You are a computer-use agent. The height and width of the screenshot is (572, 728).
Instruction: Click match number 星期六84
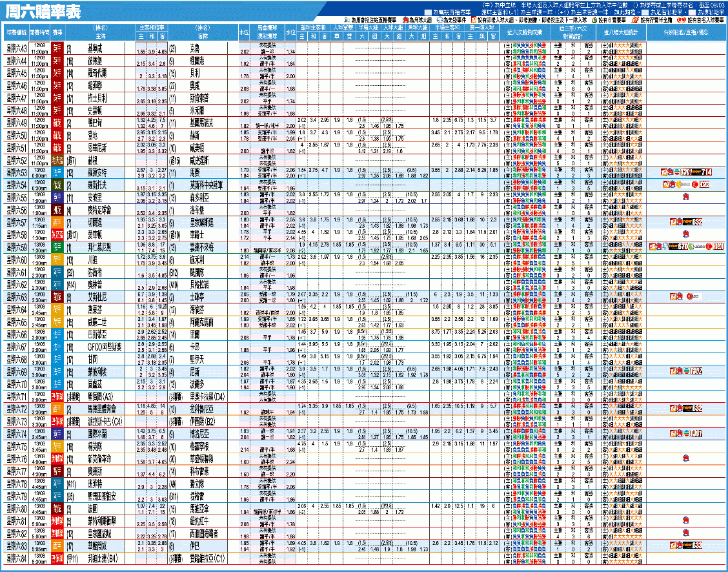click(x=17, y=558)
